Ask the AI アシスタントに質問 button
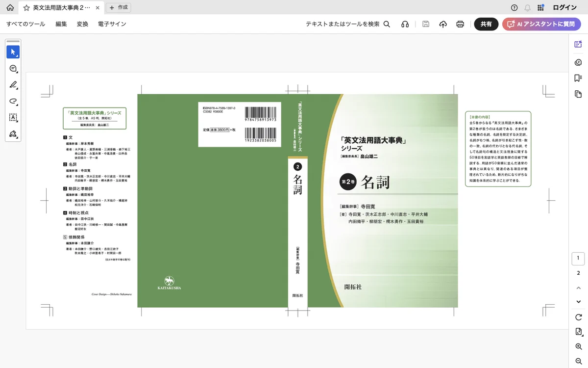The image size is (588, 368). click(541, 24)
